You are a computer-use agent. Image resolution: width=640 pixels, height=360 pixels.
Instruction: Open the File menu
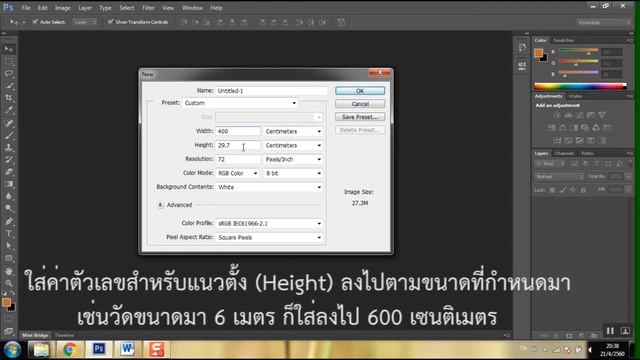click(x=26, y=8)
